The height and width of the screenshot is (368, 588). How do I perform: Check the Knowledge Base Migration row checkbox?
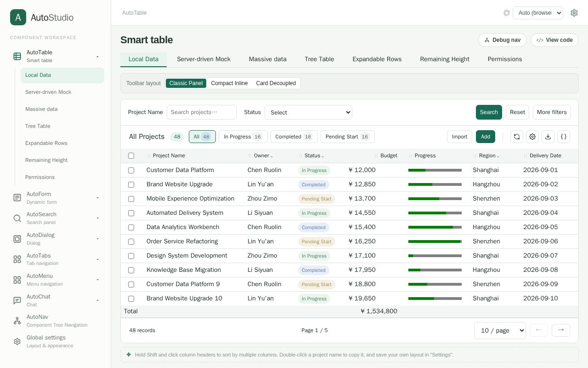point(131,270)
